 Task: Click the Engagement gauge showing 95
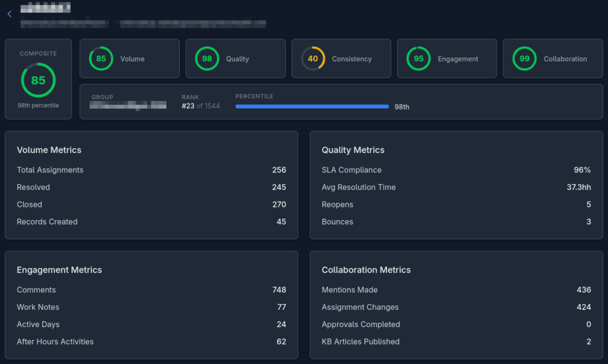[x=418, y=59]
